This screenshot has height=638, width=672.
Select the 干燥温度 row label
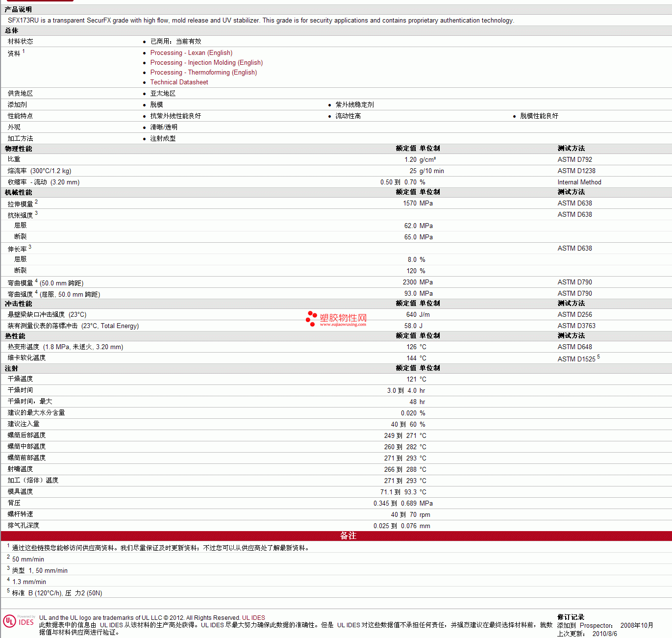21,379
